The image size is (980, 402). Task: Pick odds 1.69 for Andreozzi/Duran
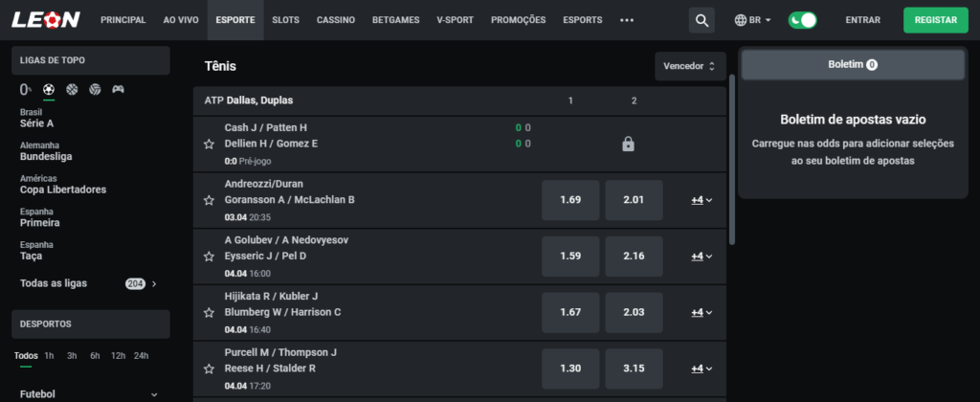(570, 200)
